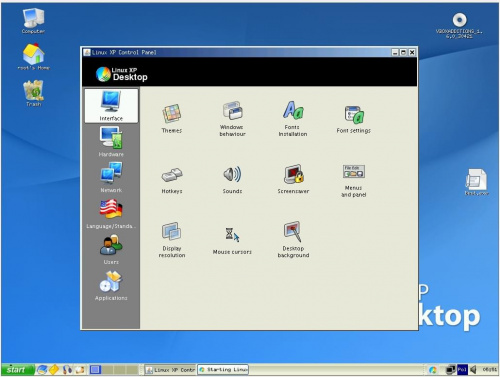Screen dimensions: 500x377
Task: Select the Users category
Action: pyautogui.click(x=111, y=250)
